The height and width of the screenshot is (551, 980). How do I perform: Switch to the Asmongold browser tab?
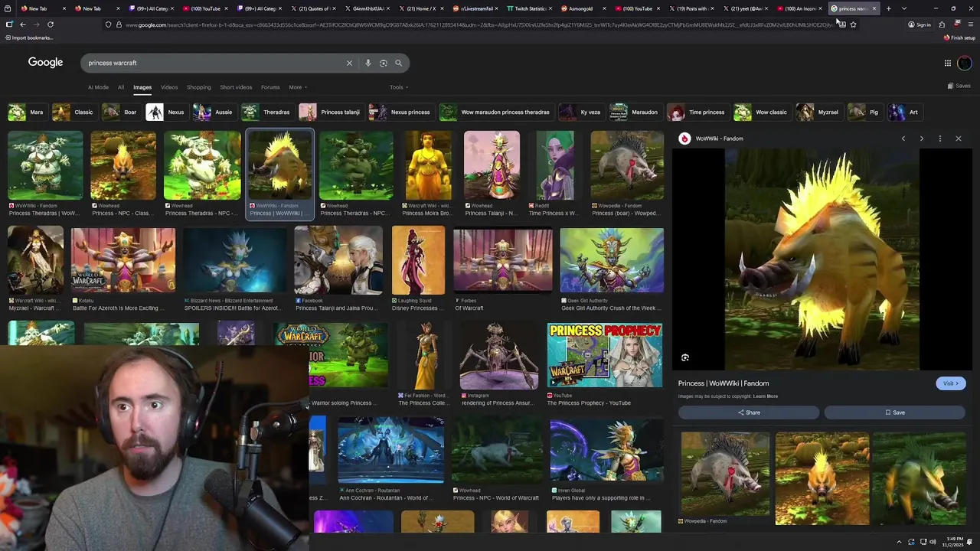pyautogui.click(x=580, y=8)
